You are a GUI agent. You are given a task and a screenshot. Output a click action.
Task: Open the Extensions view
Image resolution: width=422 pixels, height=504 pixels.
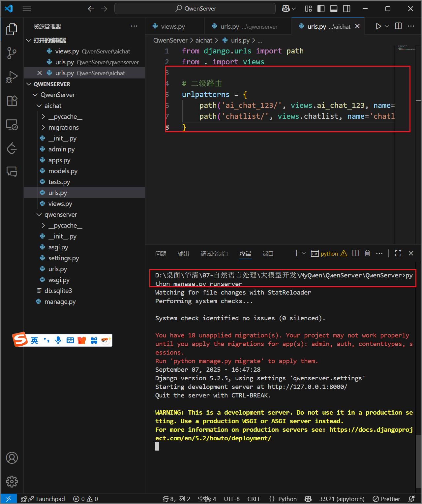pos(12,101)
